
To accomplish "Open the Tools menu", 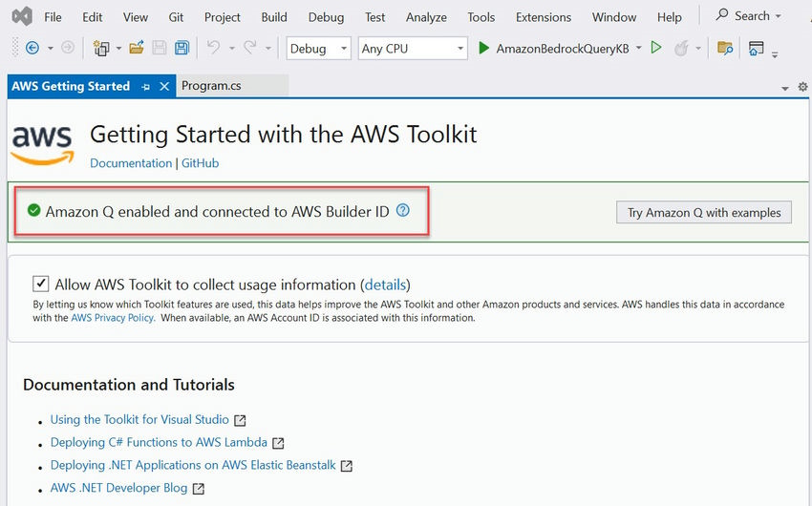I will pyautogui.click(x=481, y=17).
